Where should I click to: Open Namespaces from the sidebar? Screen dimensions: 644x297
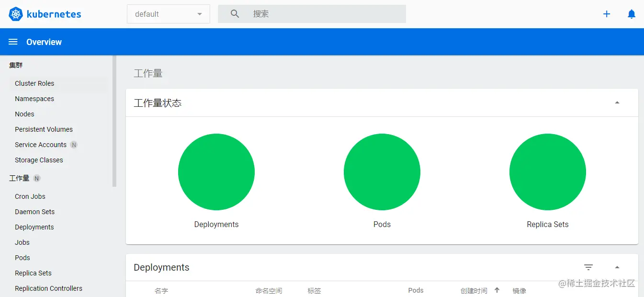[x=34, y=99]
